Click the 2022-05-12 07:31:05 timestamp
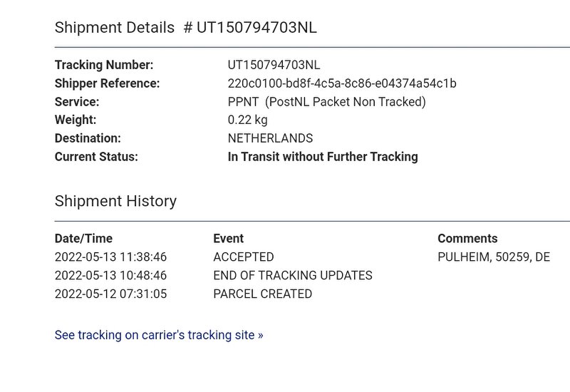570x392 pixels. [110, 294]
